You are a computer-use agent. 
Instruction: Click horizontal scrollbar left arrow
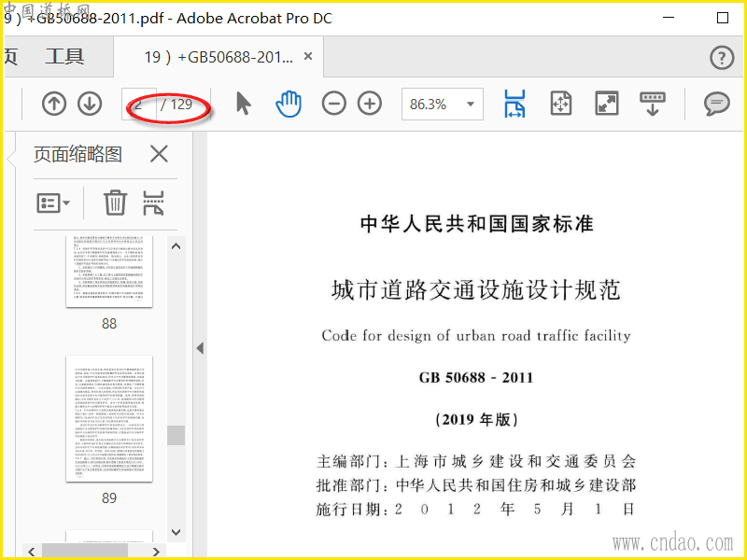[x=32, y=552]
